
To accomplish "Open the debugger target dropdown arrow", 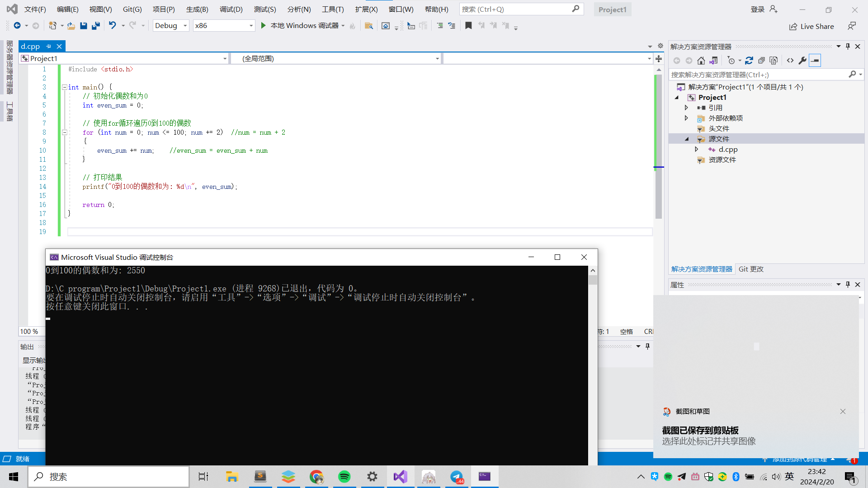I will [344, 26].
